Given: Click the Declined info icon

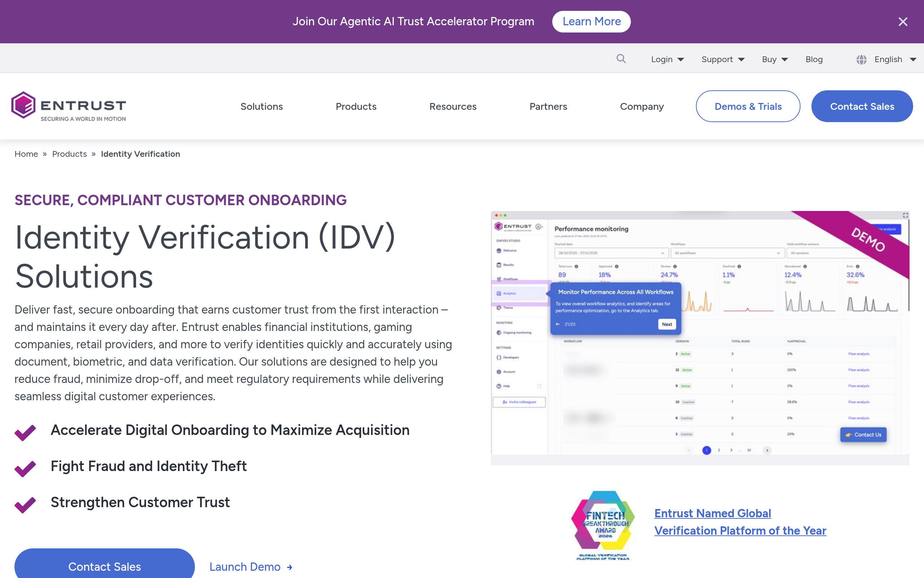Looking at the screenshot, I should pyautogui.click(x=739, y=267).
